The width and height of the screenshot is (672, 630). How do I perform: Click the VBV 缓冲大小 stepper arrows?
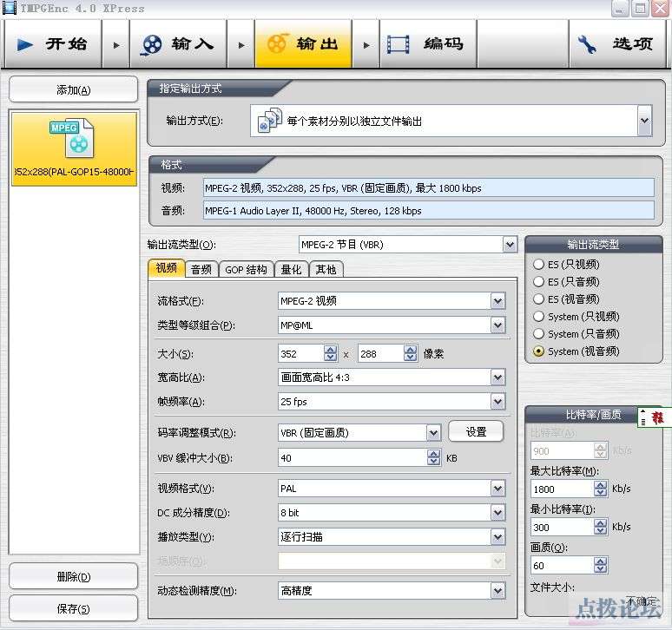coord(434,457)
